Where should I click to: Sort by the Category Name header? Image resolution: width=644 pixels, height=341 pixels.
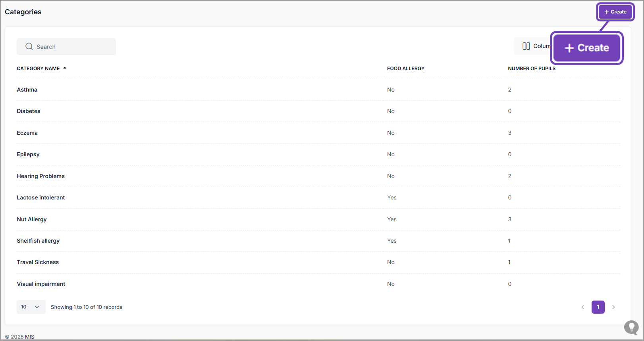click(38, 69)
